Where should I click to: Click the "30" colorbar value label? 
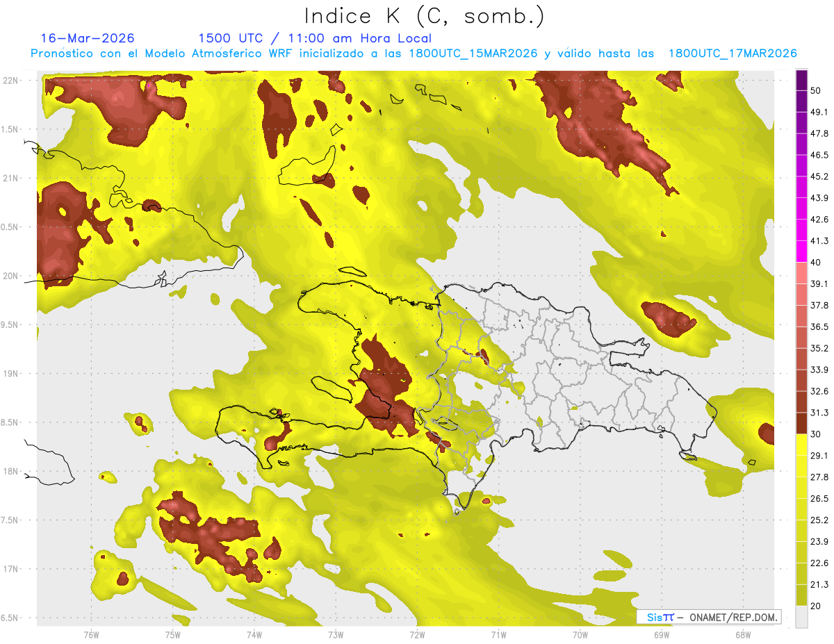(817, 434)
